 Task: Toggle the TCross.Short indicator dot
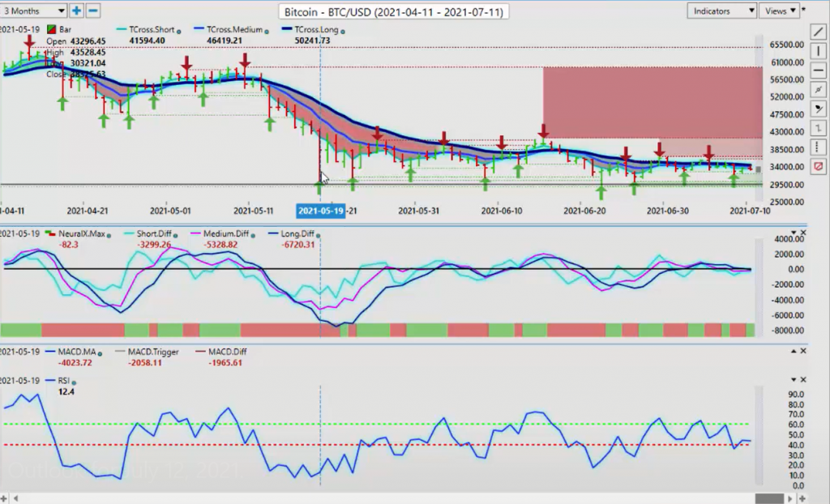point(178,32)
